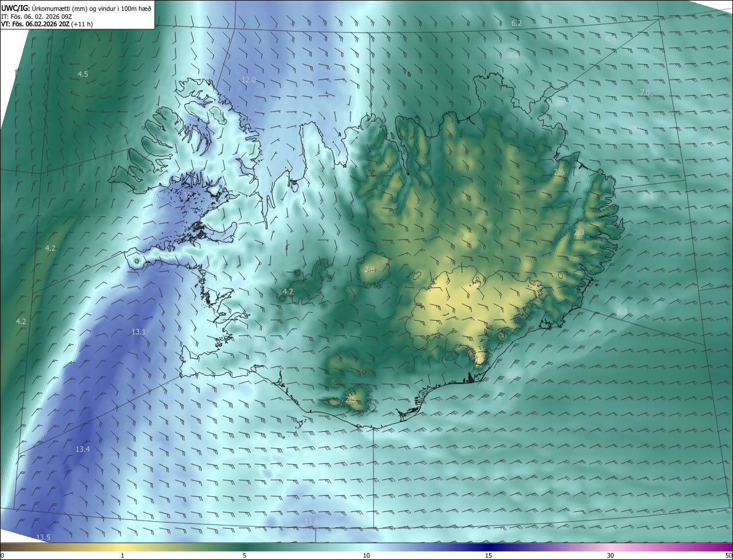Image resolution: width=733 pixels, height=560 pixels.
Task: Click the 13.5 value label on the map
Action: click(x=43, y=537)
